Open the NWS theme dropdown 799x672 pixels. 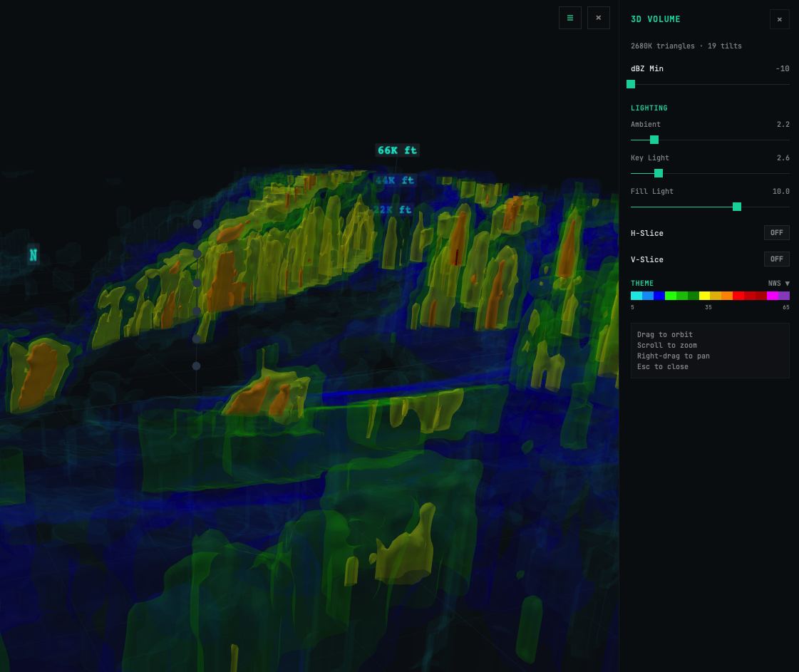point(778,283)
